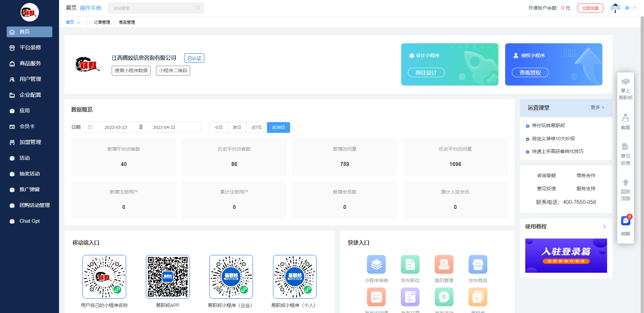Select the 近7日 date range option
The width and height of the screenshot is (644, 313).
257,127
